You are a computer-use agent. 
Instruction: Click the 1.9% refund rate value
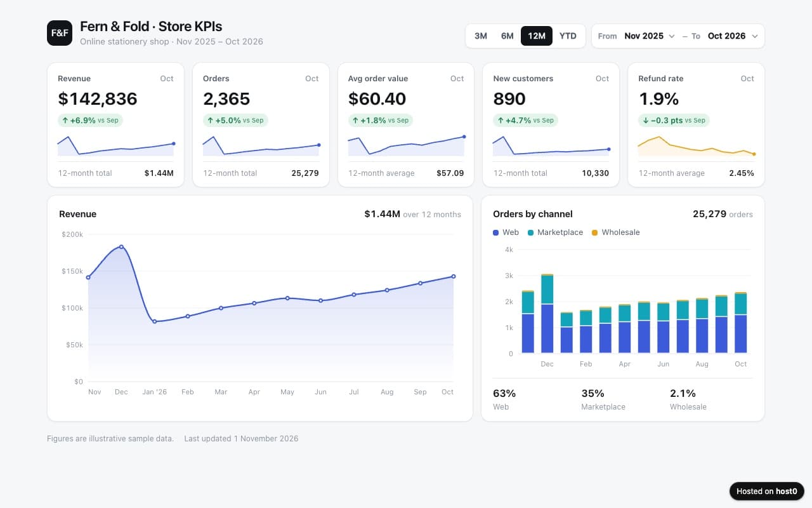(x=658, y=99)
